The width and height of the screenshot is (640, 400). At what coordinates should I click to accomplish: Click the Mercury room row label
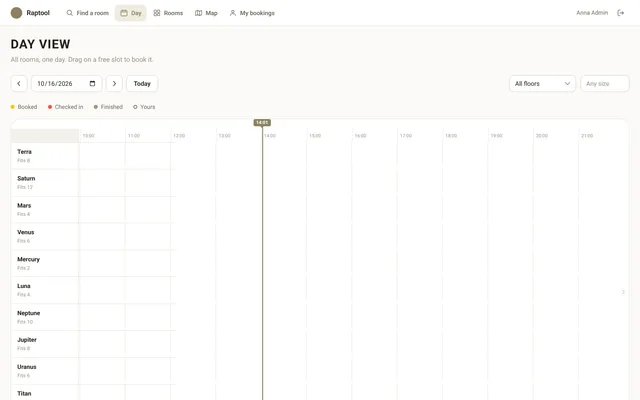[45, 263]
